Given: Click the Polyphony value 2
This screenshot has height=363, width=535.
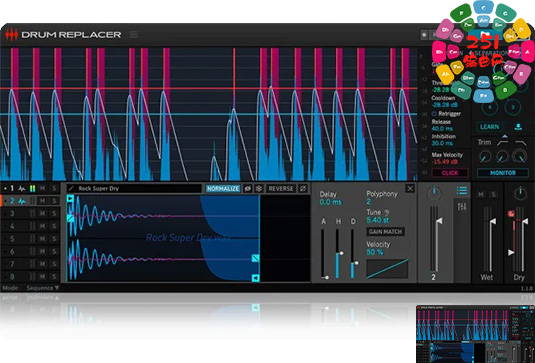Looking at the screenshot, I should 368,202.
